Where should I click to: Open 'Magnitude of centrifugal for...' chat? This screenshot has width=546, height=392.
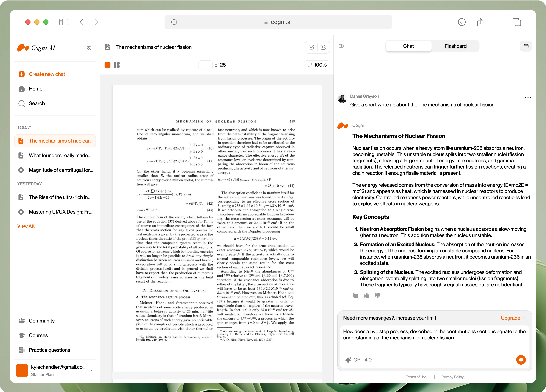(x=55, y=170)
